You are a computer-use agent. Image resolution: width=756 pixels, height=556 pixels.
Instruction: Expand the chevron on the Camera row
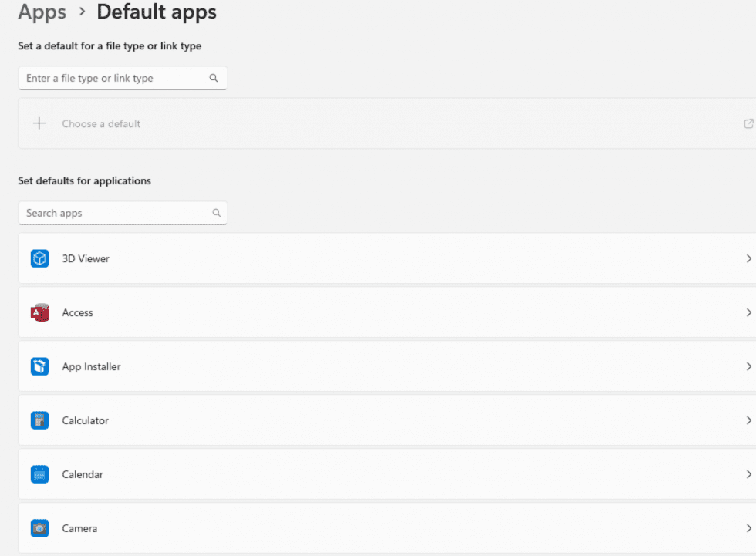coord(748,528)
